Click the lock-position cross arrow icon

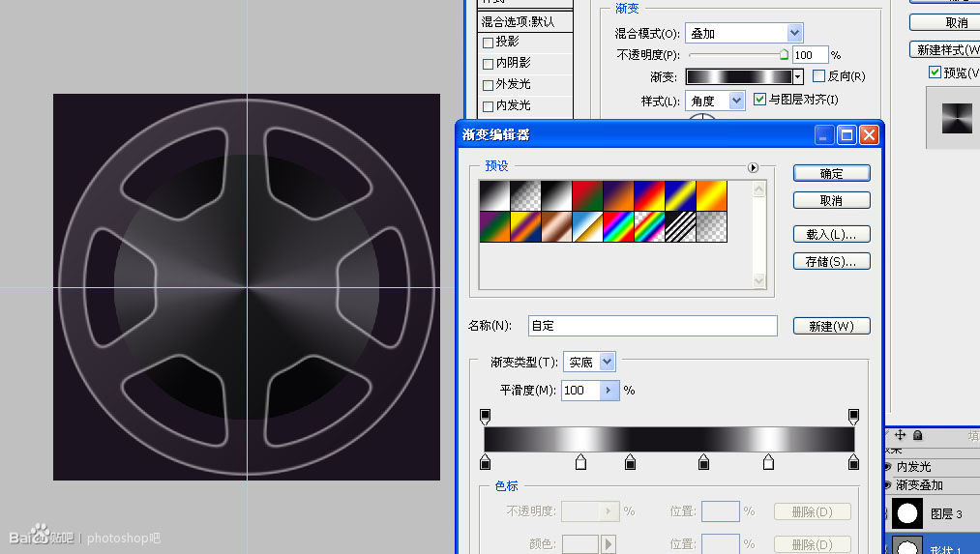pyautogui.click(x=900, y=435)
